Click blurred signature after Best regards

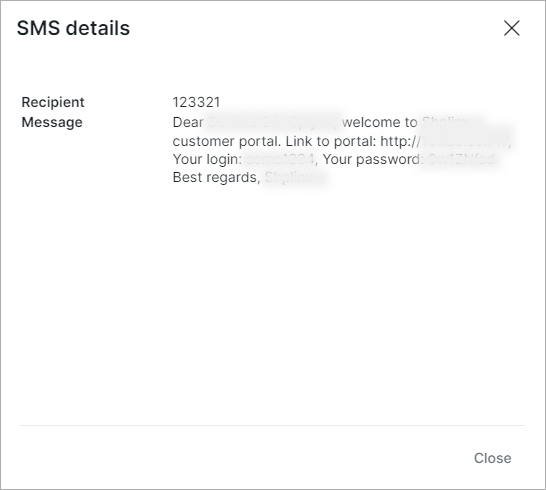click(289, 178)
